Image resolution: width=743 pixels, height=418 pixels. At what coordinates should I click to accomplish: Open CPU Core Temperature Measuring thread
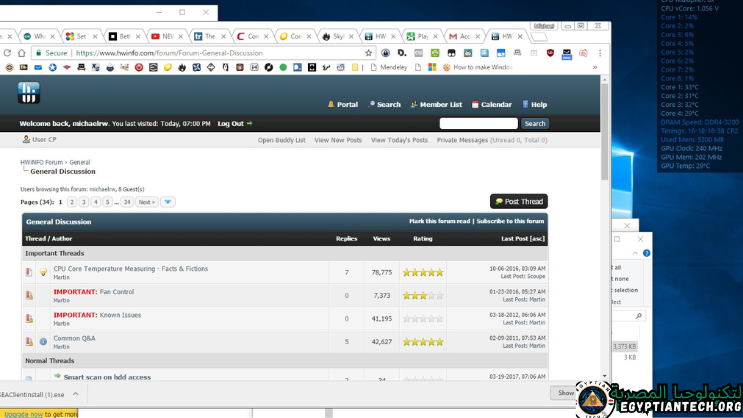(130, 269)
